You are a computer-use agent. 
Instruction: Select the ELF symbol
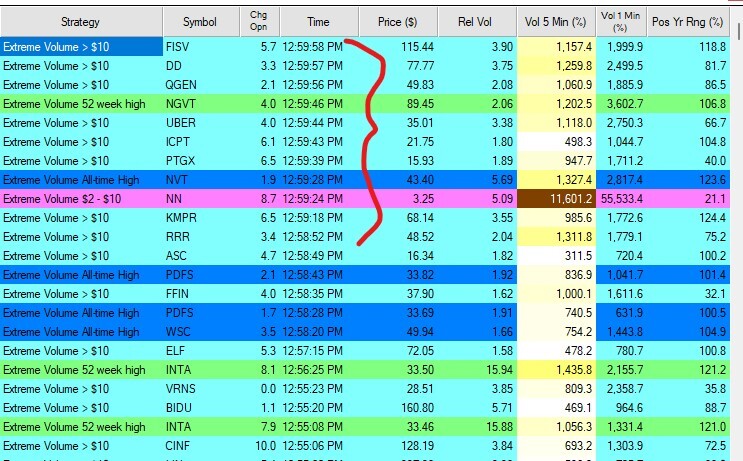pos(175,351)
